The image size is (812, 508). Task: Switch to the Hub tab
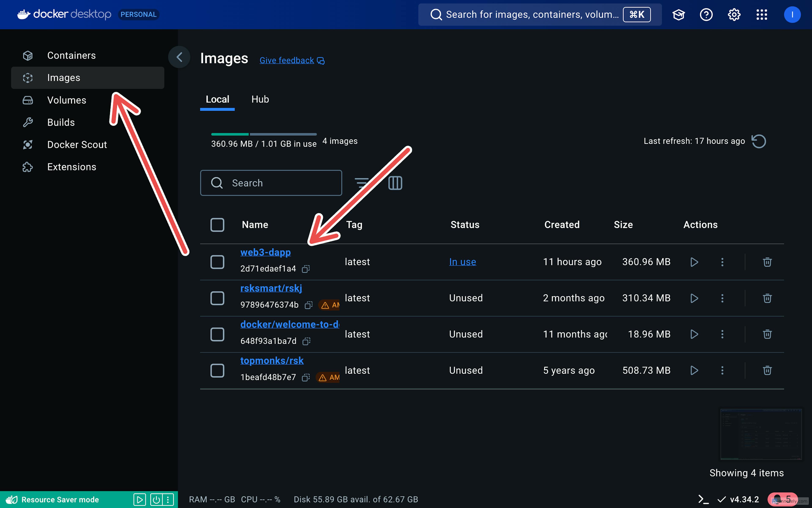tap(260, 99)
